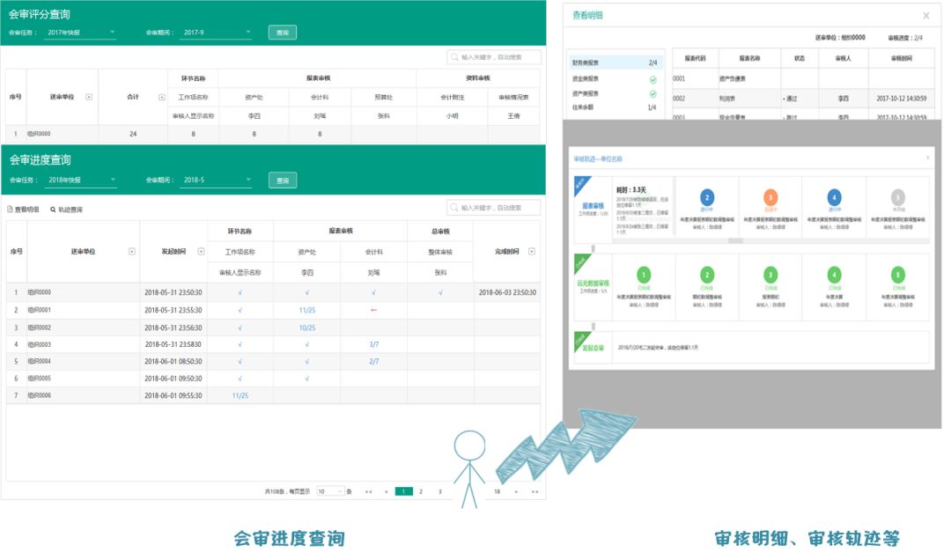The image size is (951, 560).
Task: Click the red back arrow in 组织0001 row
Action: [373, 310]
